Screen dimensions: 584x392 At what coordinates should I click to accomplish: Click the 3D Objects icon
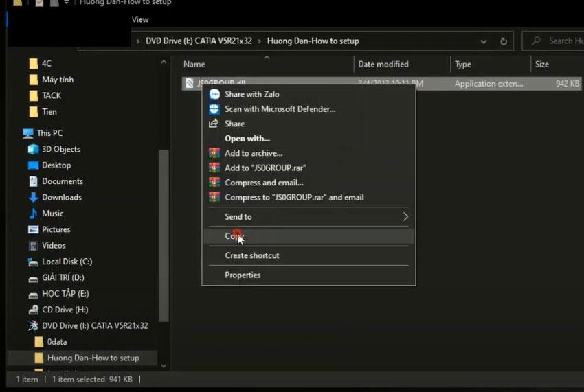33,150
